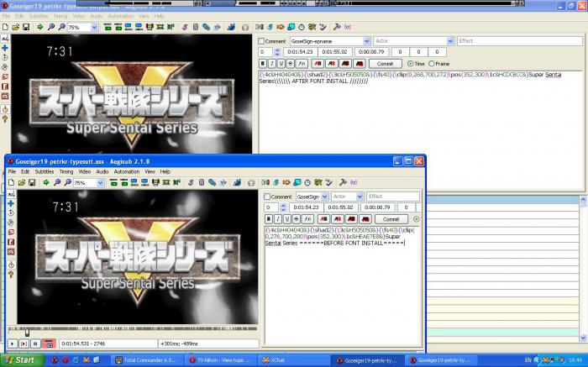
Task: Click layer number stepper arrows in front window
Action: click(x=283, y=207)
